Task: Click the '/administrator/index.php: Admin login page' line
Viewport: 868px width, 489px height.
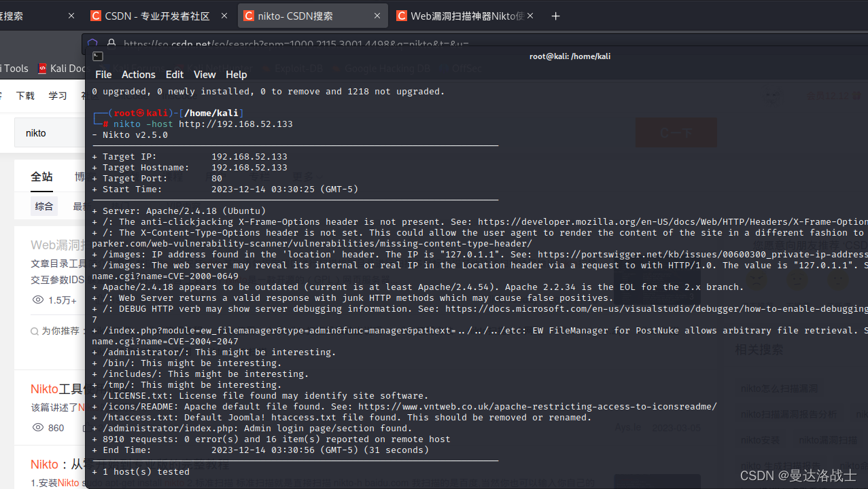Action: (252, 429)
